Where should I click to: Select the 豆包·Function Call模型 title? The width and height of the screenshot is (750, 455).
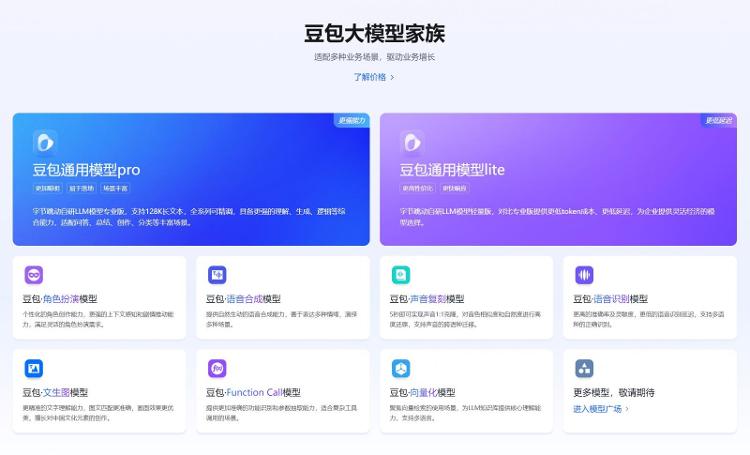(x=254, y=393)
